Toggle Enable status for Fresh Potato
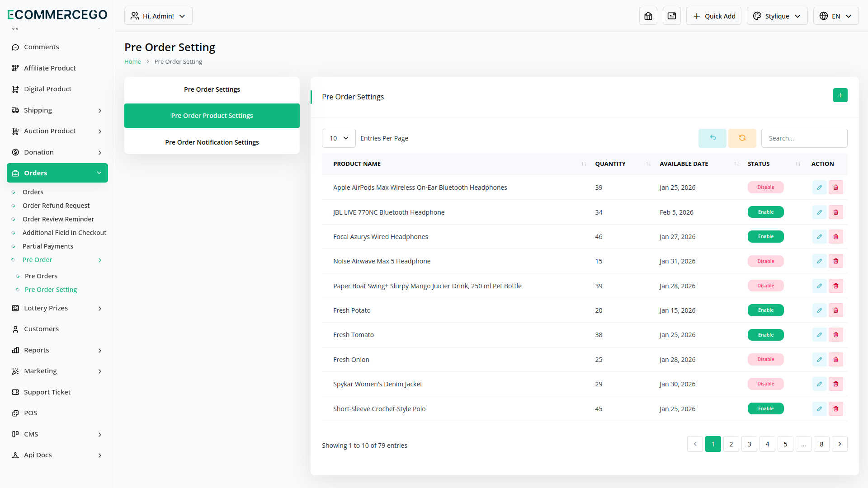This screenshot has width=868, height=488. 765,310
